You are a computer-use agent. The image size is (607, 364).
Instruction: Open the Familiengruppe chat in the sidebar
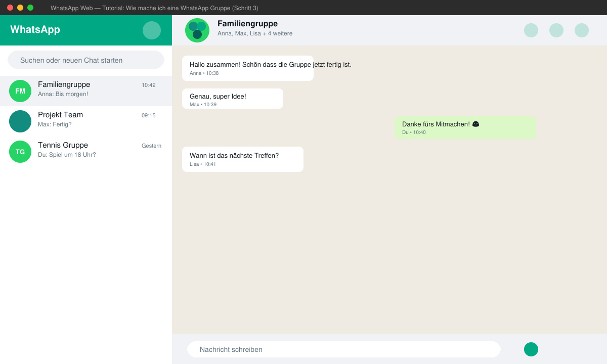[86, 91]
